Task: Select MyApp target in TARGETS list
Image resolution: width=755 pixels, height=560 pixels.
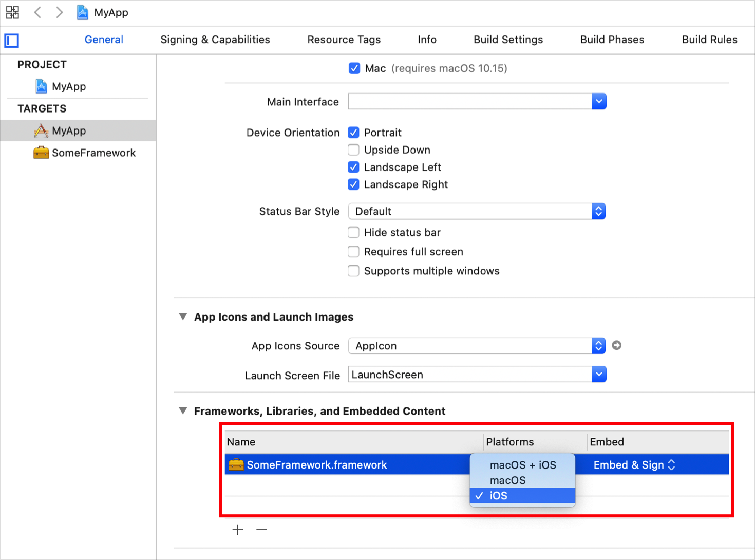Action: [78, 130]
